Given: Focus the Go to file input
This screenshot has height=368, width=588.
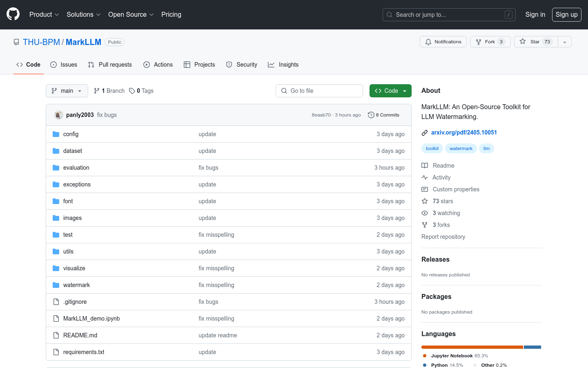Looking at the screenshot, I should click(319, 91).
